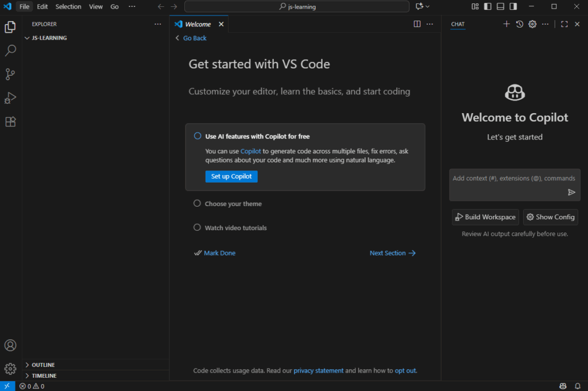588x391 pixels.
Task: Open the File menu
Action: [x=24, y=7]
